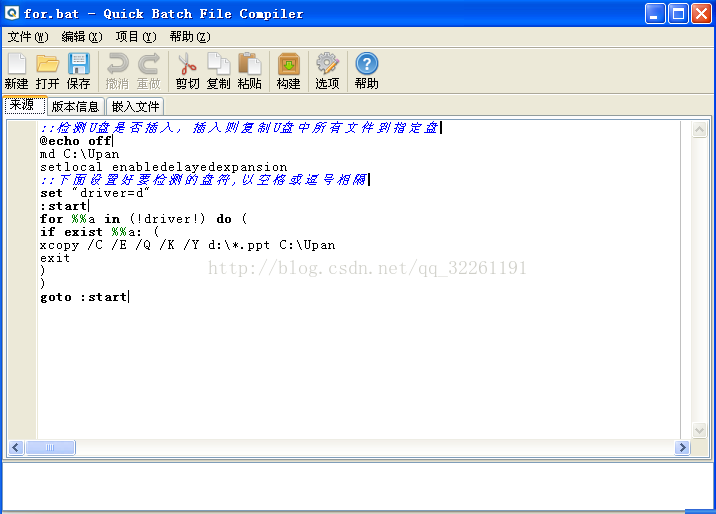Click the 'setlocal enabledelayedexpansion' line
This screenshot has height=514, width=716.
tap(163, 167)
